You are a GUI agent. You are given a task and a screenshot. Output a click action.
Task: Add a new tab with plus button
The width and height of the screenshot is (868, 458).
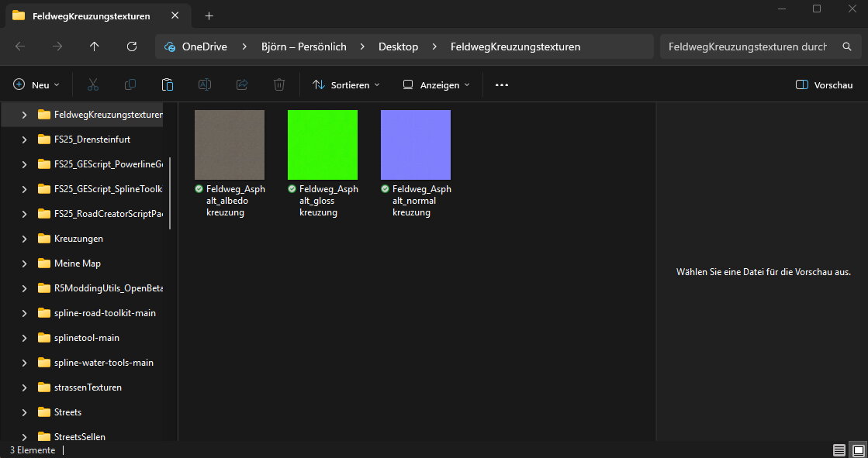209,15
